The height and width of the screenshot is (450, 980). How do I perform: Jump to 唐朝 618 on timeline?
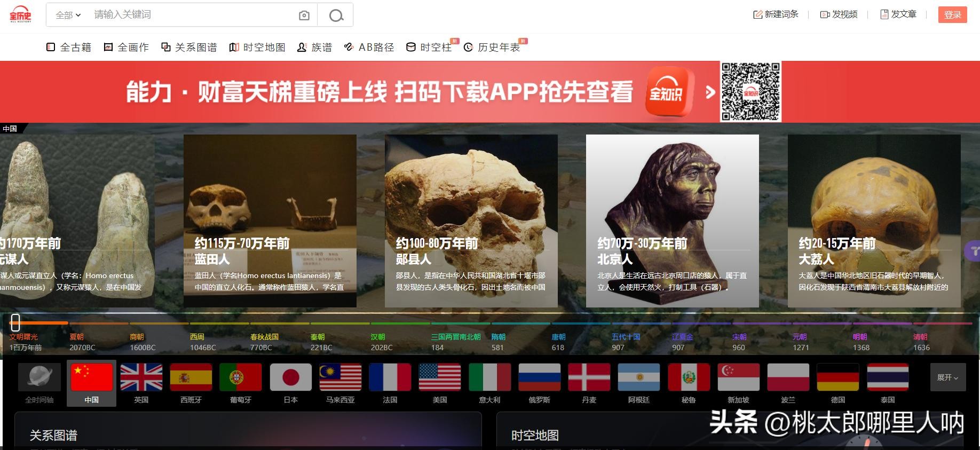pyautogui.click(x=558, y=342)
